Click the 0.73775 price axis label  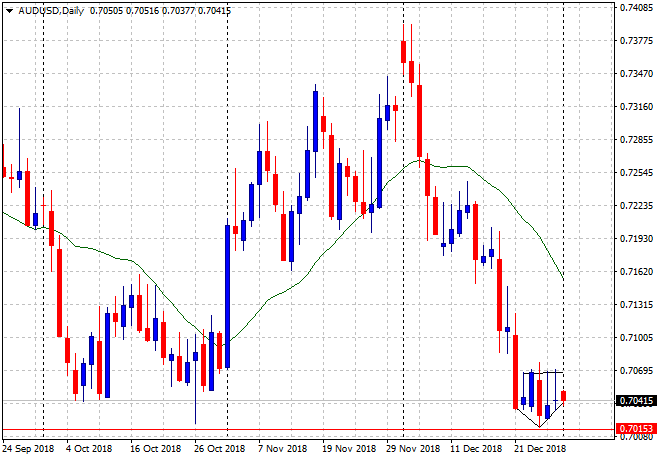tap(636, 40)
